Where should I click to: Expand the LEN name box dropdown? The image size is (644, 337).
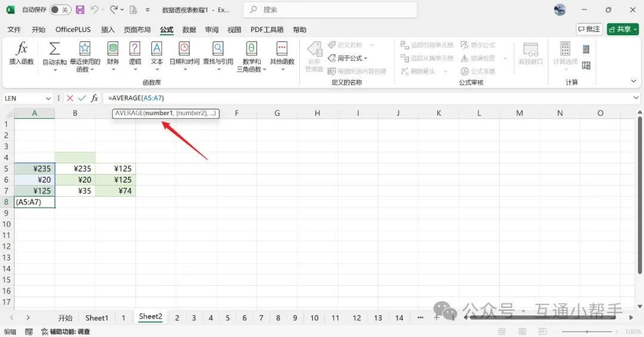pyautogui.click(x=48, y=98)
